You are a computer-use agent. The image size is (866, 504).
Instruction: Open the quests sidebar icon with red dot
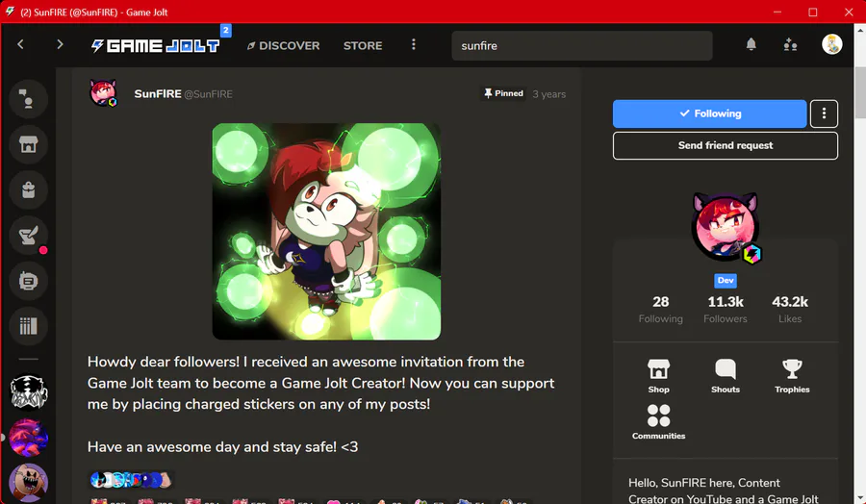pos(28,236)
